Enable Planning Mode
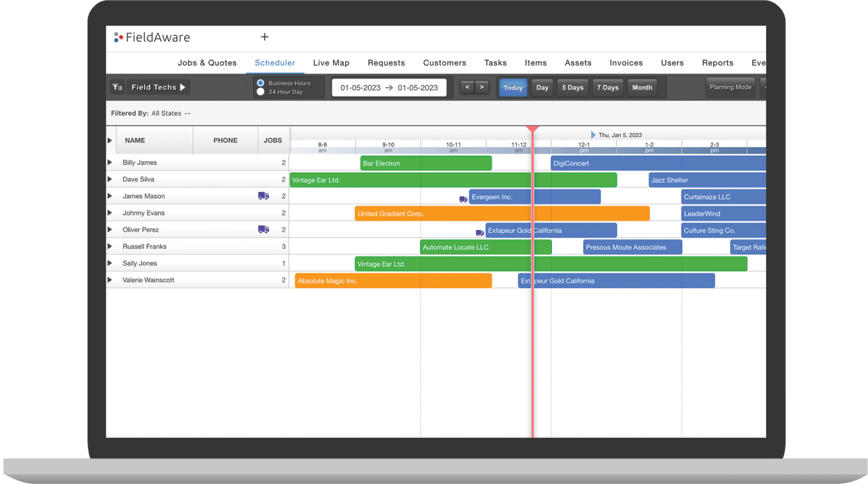Viewport: 868px width, 484px height. 730,87
